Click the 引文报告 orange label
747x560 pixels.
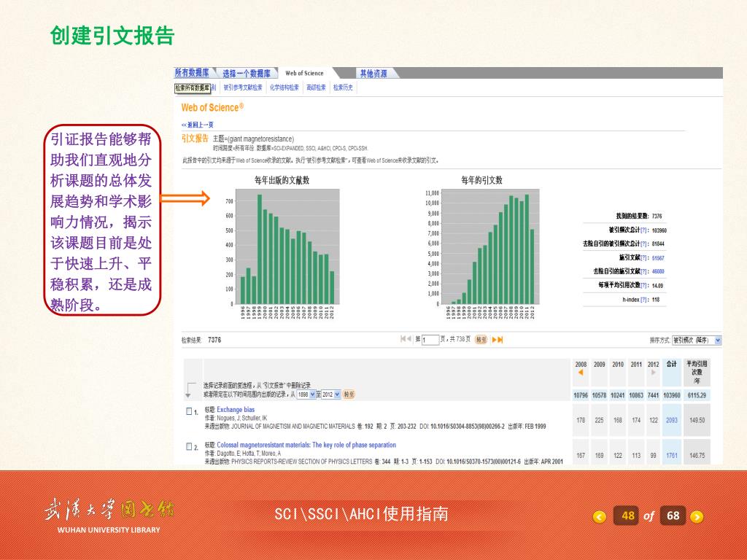[195, 139]
